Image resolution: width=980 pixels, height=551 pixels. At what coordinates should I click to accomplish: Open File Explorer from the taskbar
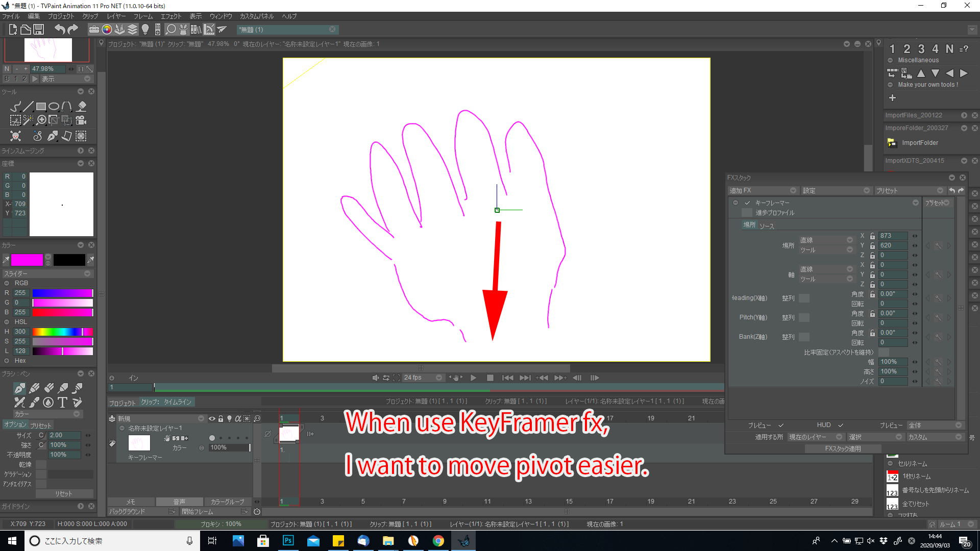coord(388,541)
